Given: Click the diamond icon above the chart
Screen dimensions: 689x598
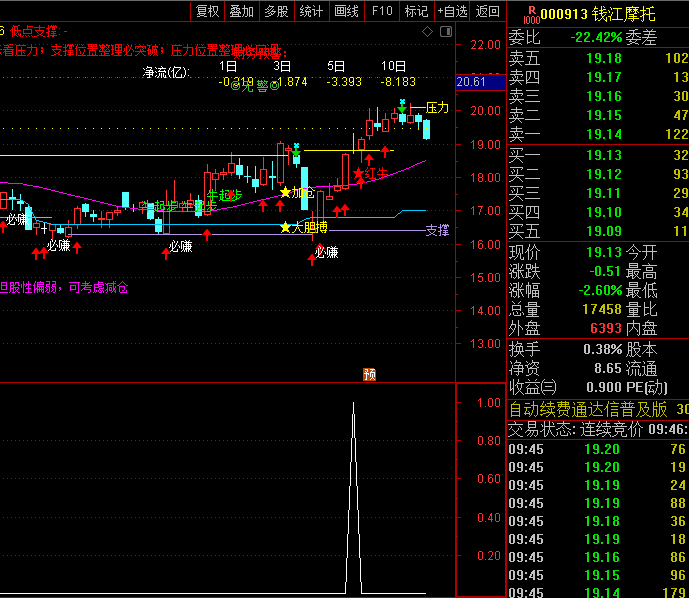Looking at the screenshot, I should (x=427, y=32).
